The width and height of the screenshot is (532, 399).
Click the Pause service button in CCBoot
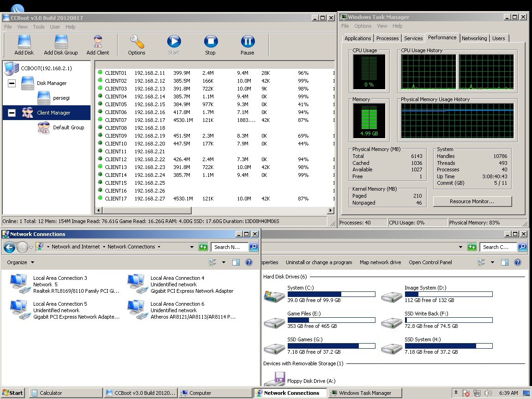(248, 45)
